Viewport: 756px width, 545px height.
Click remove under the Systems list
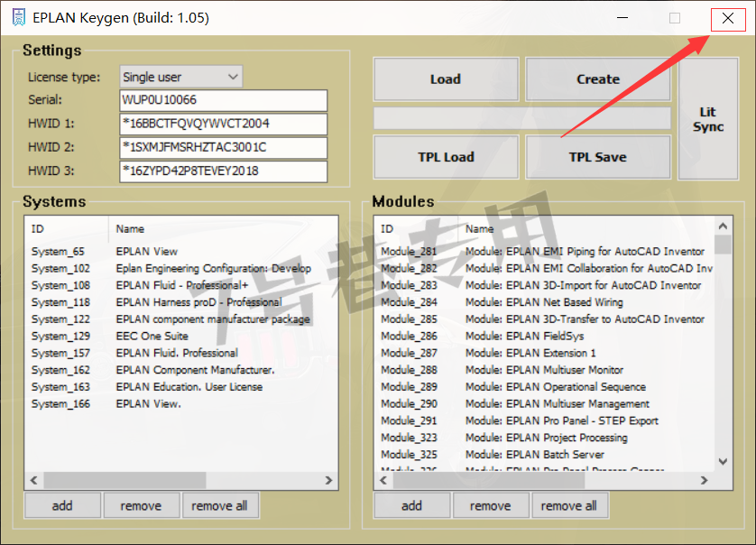tap(142, 505)
